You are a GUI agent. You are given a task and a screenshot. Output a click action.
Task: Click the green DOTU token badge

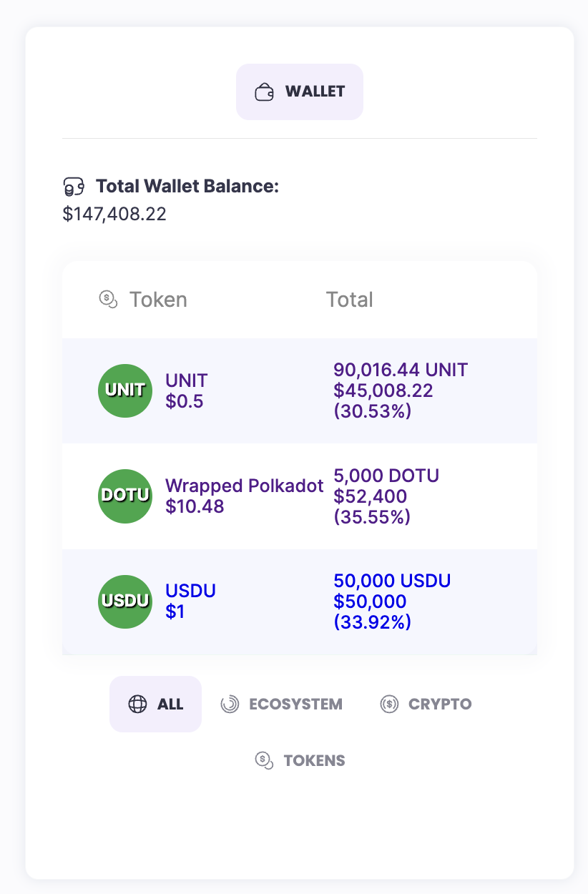[125, 496]
